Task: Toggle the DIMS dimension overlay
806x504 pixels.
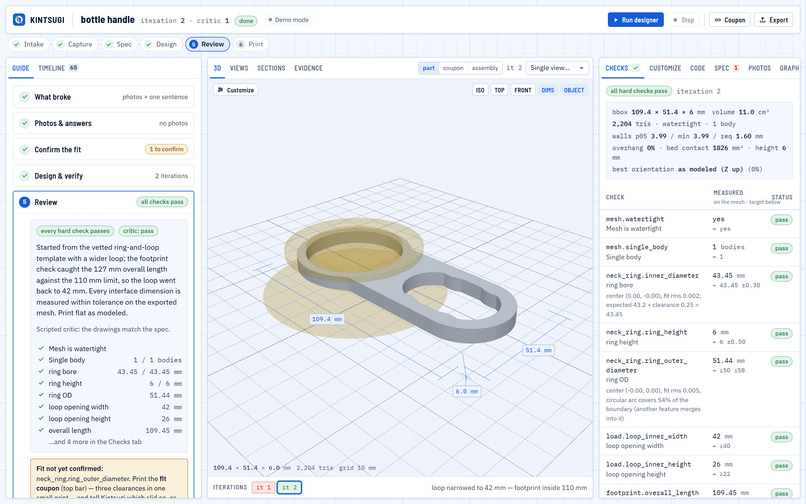Action: click(x=547, y=90)
